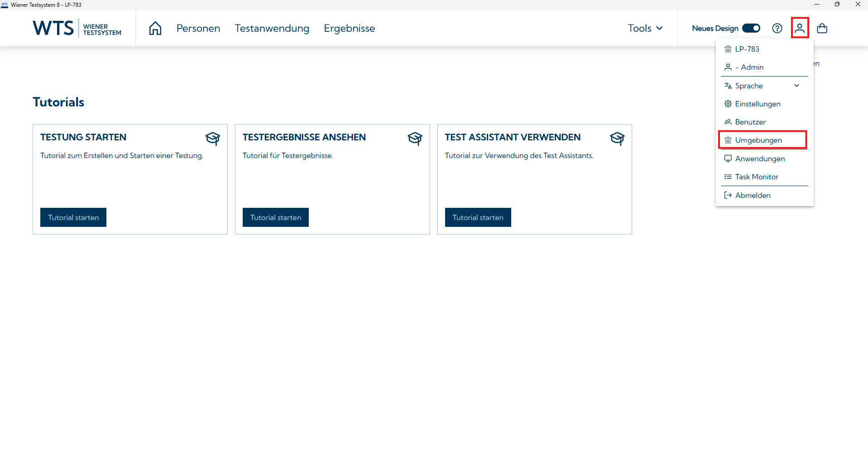Click the user profile icon
The height and width of the screenshot is (465, 868).
[800, 28]
